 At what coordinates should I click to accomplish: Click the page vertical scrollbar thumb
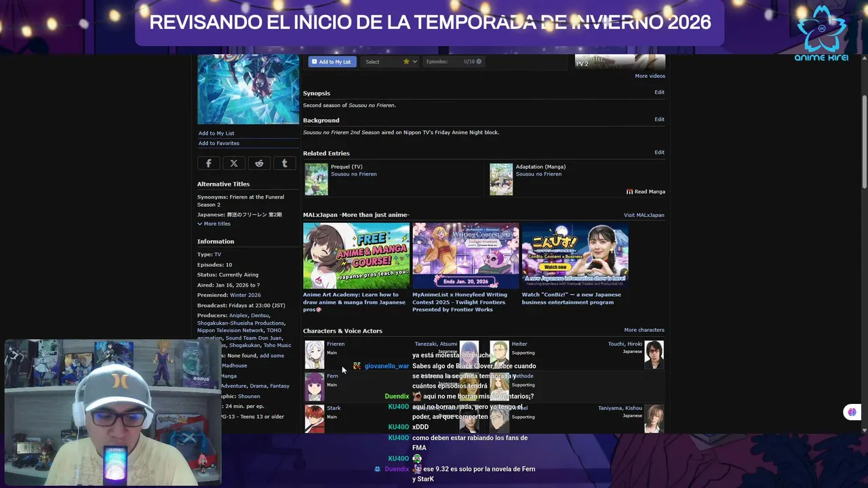864,141
